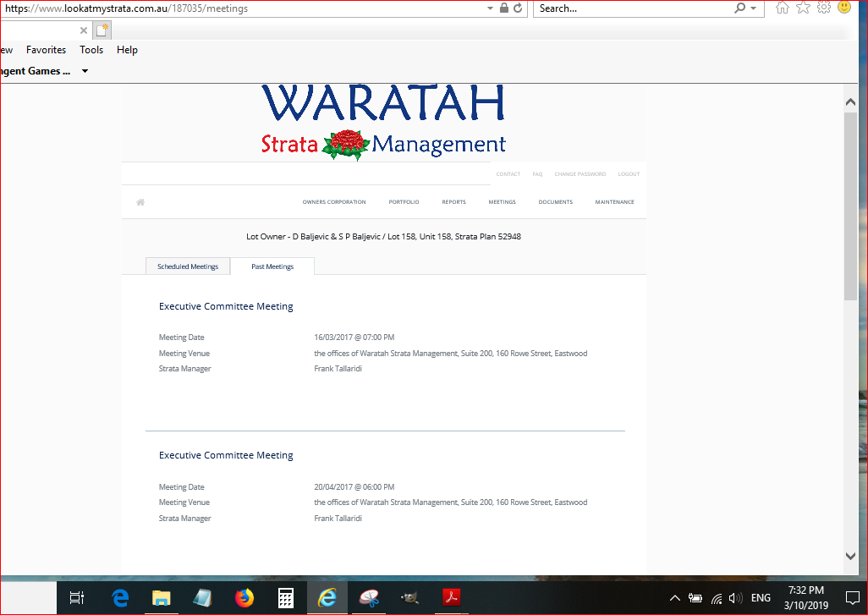Click the browser Search input box
Screen dimensions: 868x615
[634, 8]
